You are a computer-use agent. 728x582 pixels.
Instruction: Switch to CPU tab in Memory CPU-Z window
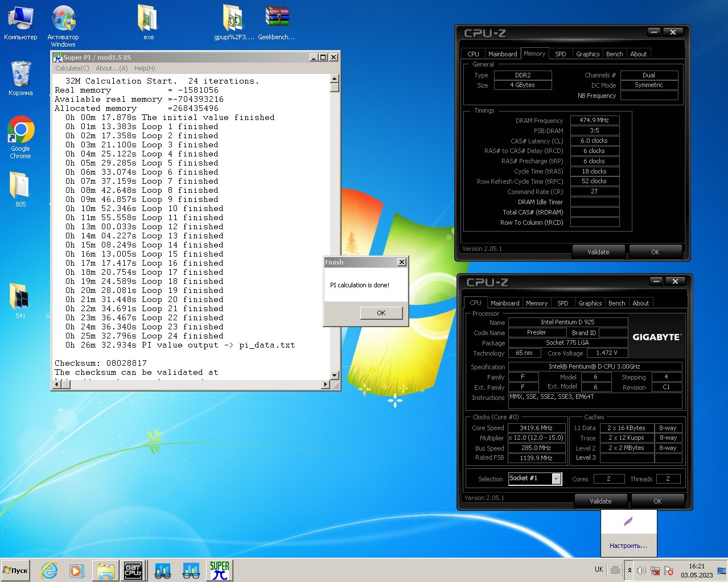[474, 54]
